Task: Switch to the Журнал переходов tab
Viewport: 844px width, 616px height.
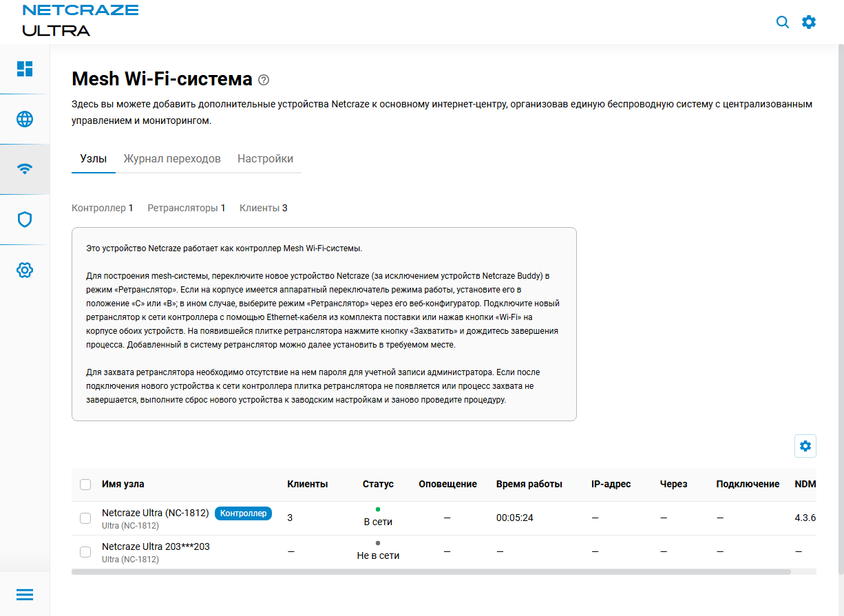Action: pos(172,159)
